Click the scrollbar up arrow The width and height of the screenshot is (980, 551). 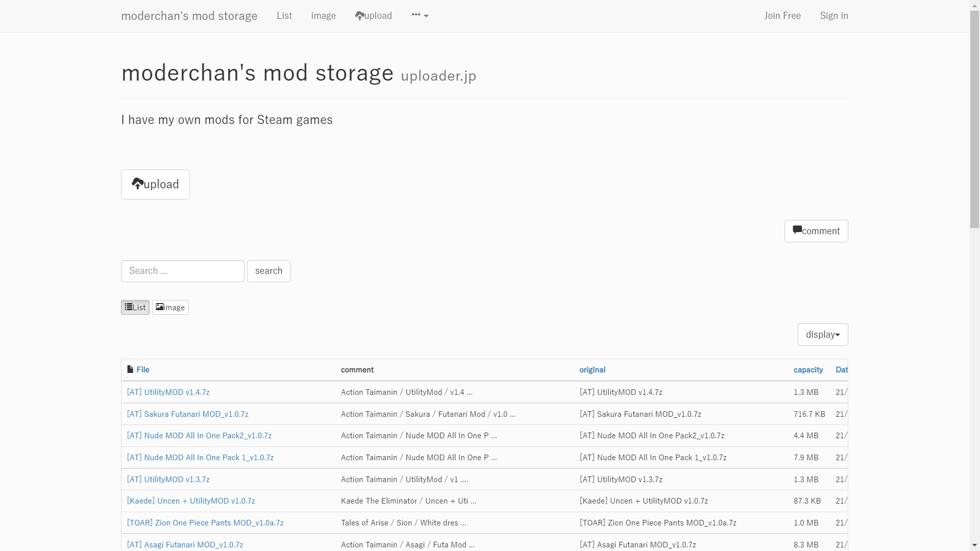coord(974,5)
